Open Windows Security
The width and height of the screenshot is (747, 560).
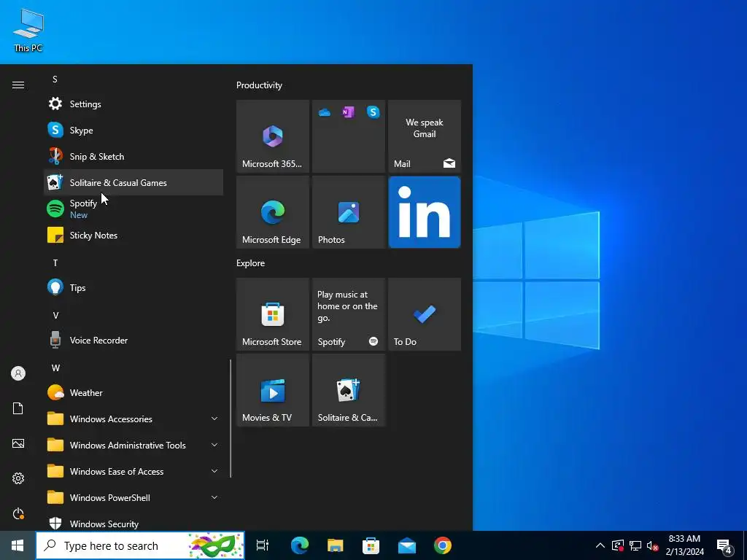click(x=133, y=524)
